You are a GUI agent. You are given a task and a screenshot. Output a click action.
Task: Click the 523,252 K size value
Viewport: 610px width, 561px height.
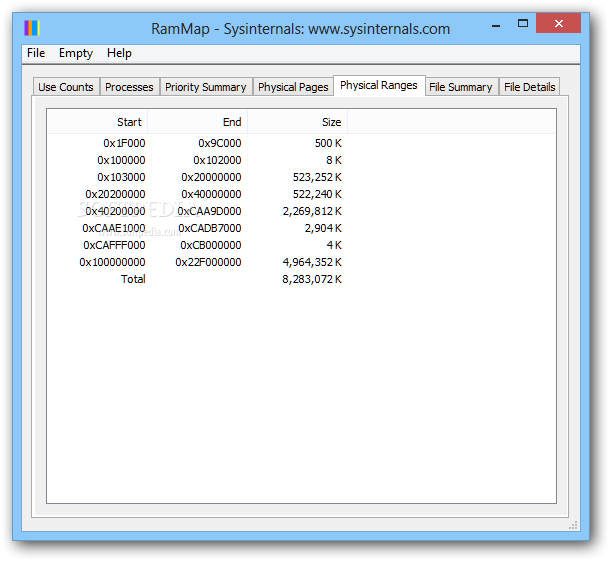tap(317, 177)
